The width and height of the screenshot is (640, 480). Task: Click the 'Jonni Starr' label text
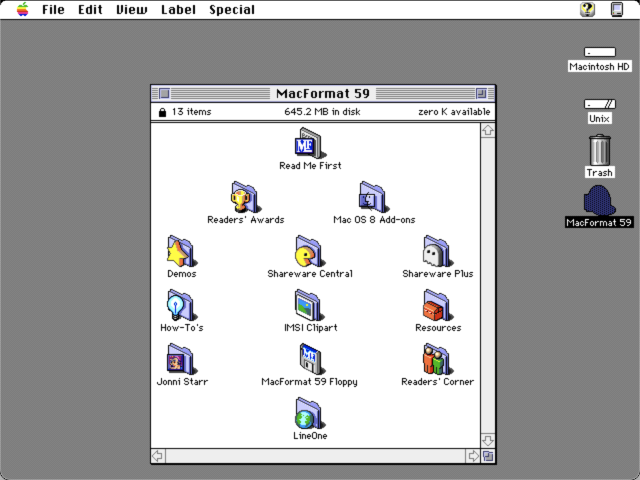coord(182,382)
